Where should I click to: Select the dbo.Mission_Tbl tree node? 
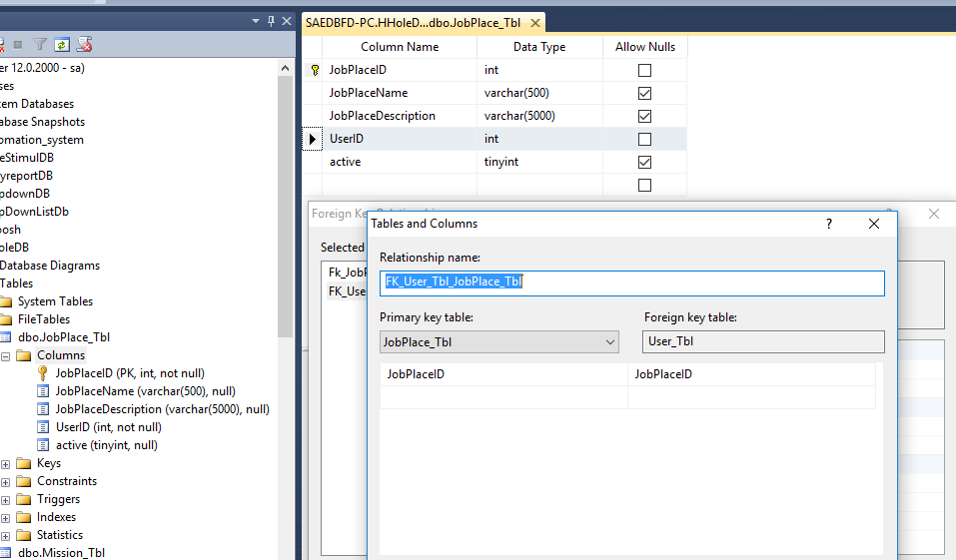61,553
